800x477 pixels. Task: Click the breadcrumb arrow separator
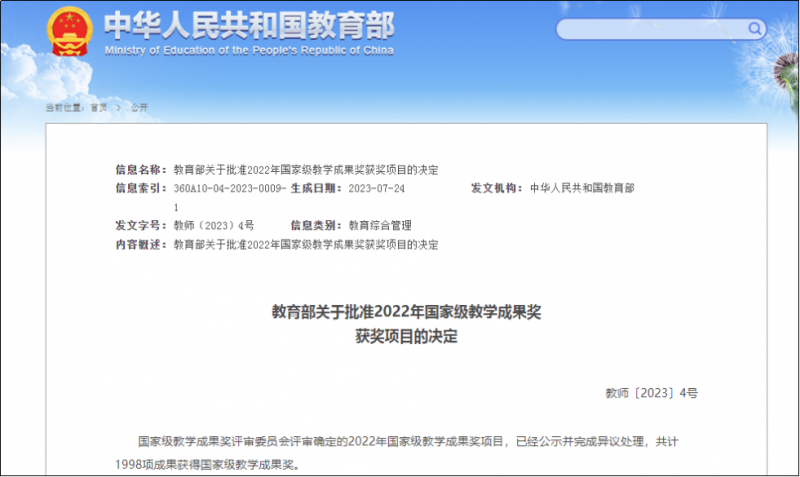(119, 108)
